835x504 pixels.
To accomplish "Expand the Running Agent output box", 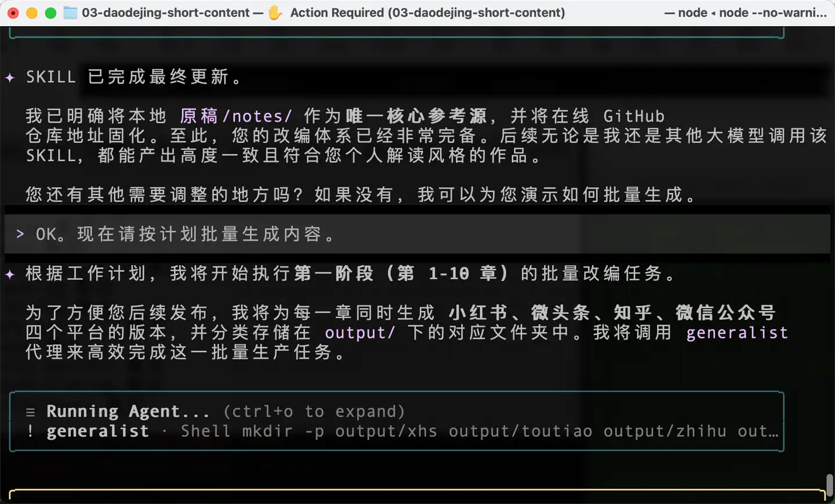I will click(397, 422).
